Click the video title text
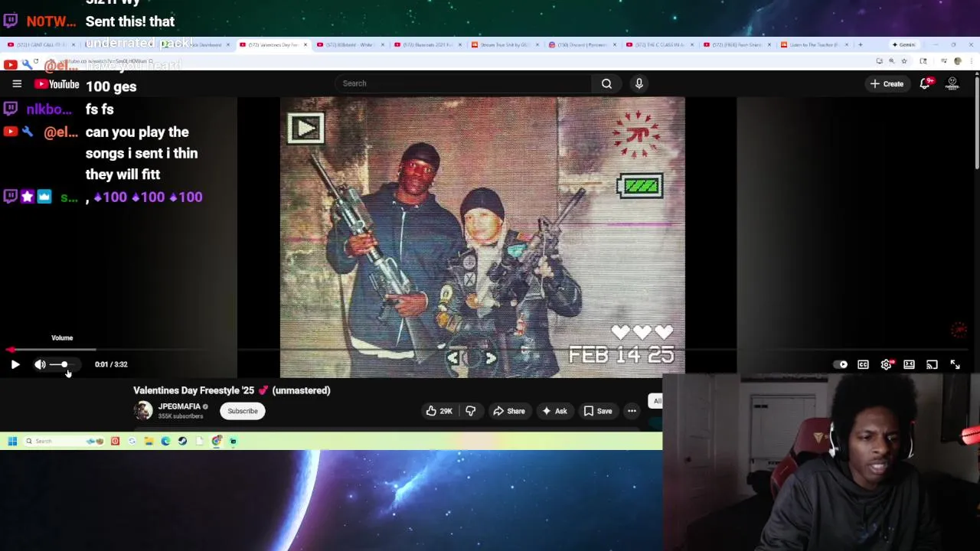 coord(232,390)
